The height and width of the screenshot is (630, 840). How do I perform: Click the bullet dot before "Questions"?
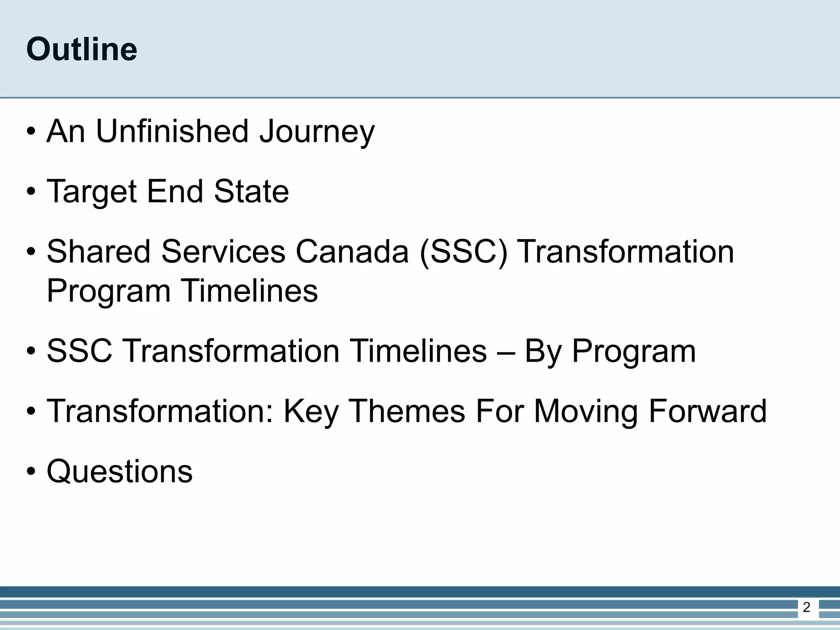point(31,472)
